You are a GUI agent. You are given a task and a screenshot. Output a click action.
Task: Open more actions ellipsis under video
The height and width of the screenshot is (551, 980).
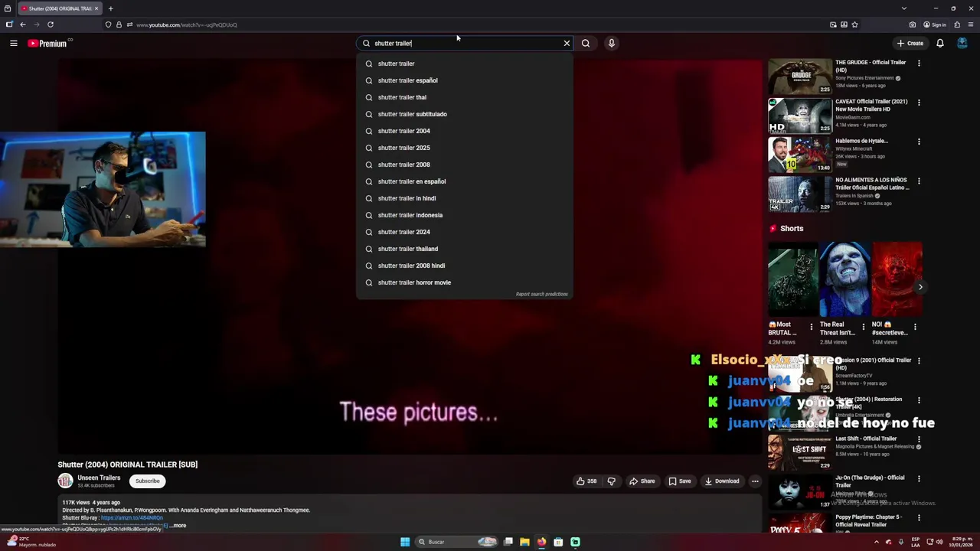tap(755, 481)
